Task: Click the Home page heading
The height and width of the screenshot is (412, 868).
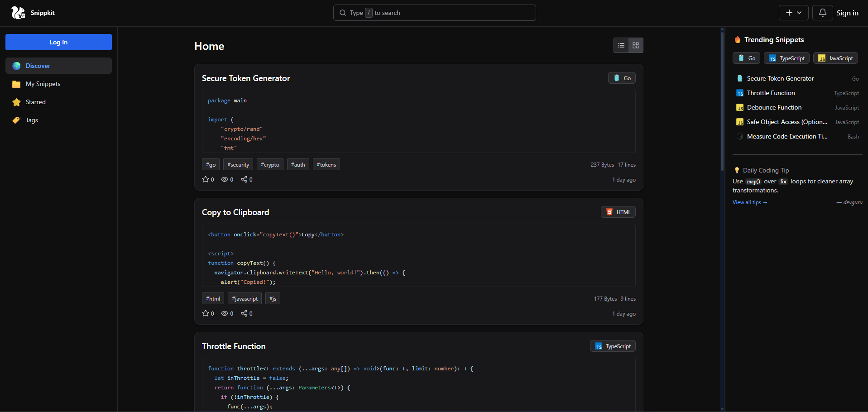Action: click(209, 46)
